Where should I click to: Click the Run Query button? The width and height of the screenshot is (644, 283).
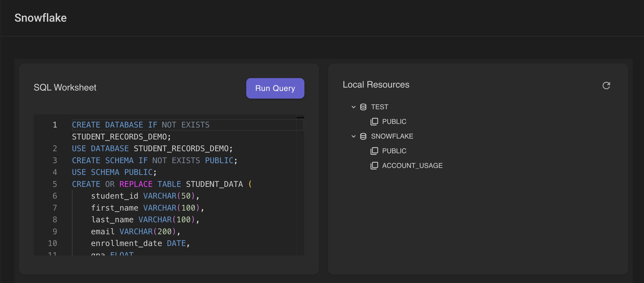pos(275,88)
